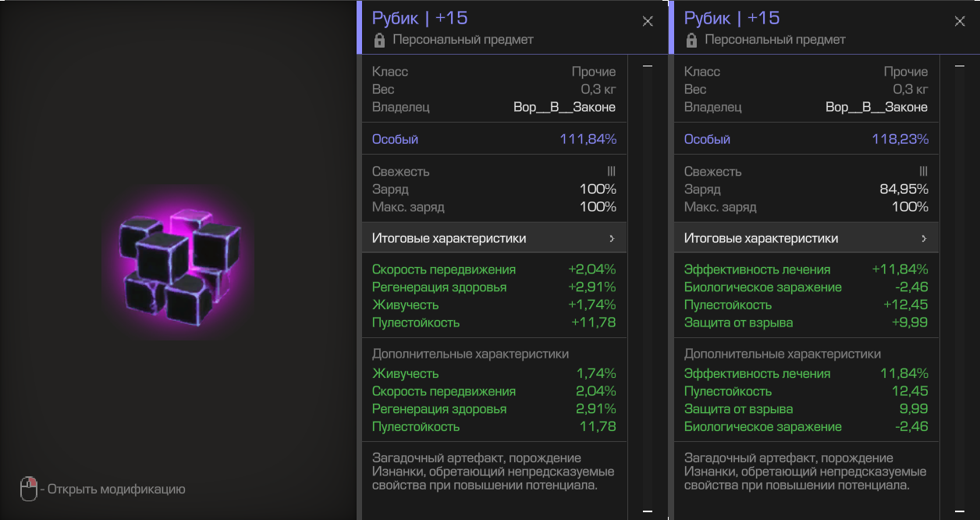Click the glowing Rubik cube artifact image
This screenshot has height=520, width=980.
(179, 260)
